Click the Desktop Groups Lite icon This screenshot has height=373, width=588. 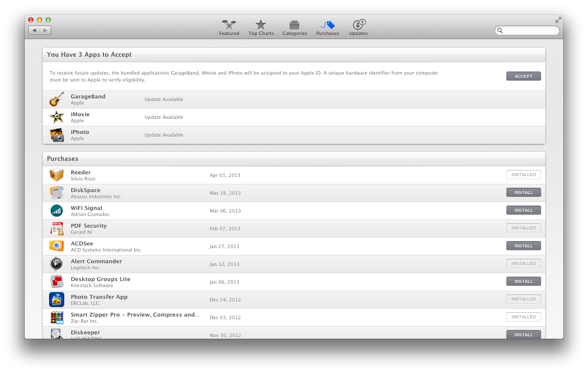57,281
